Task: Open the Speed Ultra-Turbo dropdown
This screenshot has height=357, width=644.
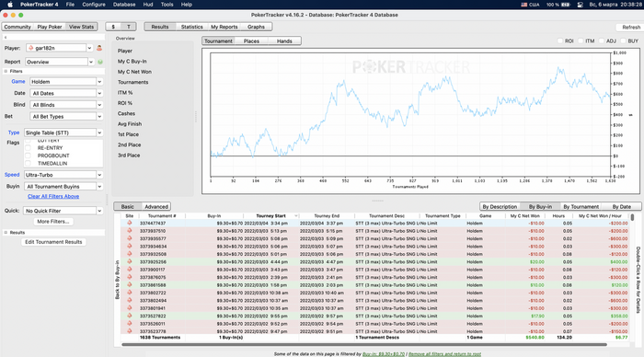Action: click(x=63, y=175)
